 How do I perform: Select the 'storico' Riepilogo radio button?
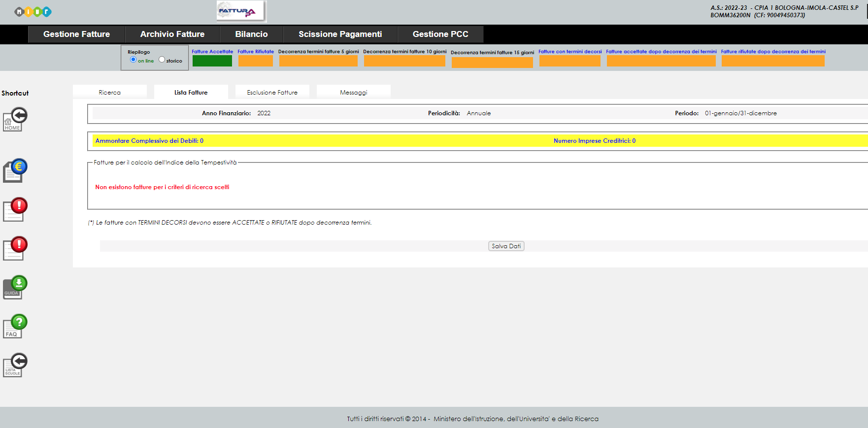pyautogui.click(x=162, y=60)
